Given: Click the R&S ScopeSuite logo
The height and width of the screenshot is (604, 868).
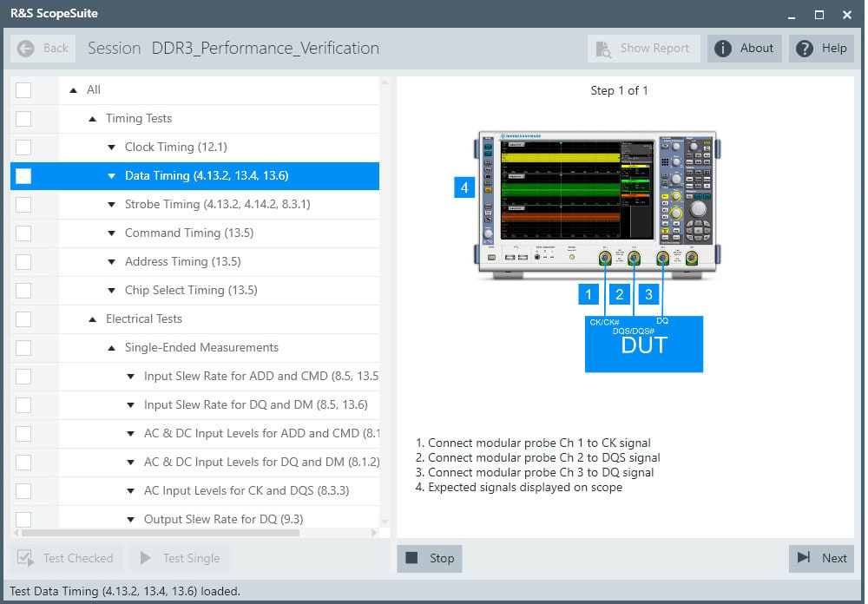Looking at the screenshot, I should point(52,14).
